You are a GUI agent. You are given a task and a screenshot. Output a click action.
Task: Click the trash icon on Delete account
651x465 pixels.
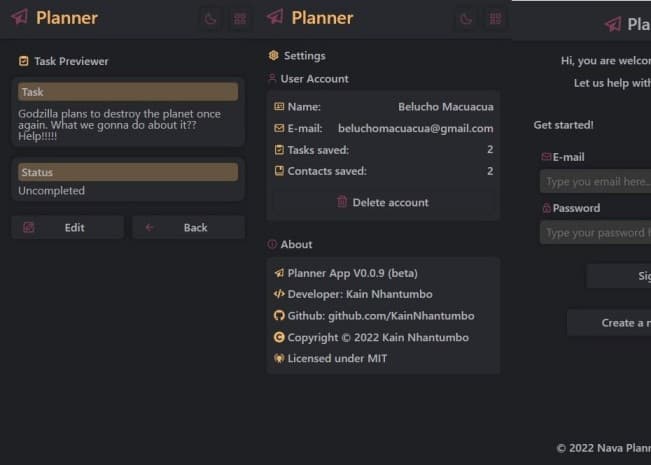coord(342,202)
